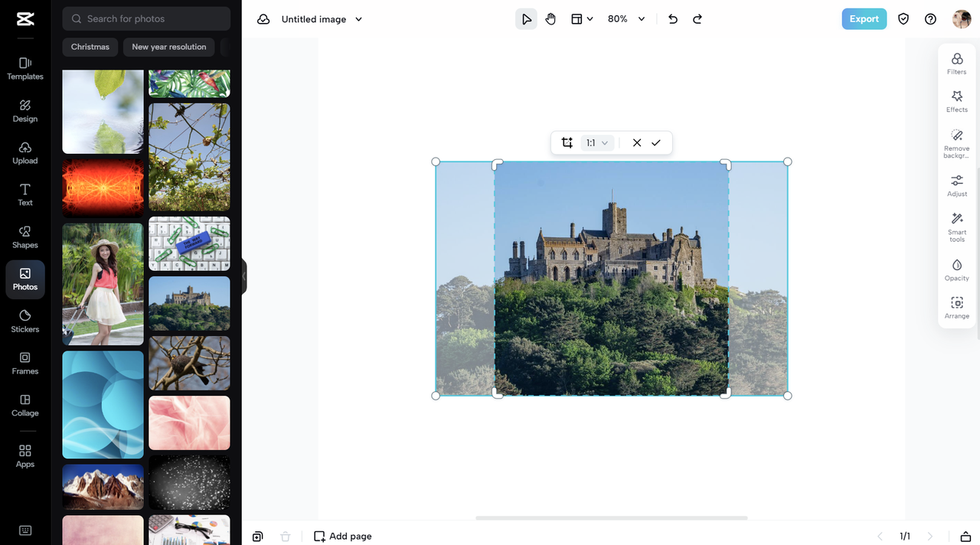980x545 pixels.
Task: Open the Collage panel
Action: pos(25,405)
